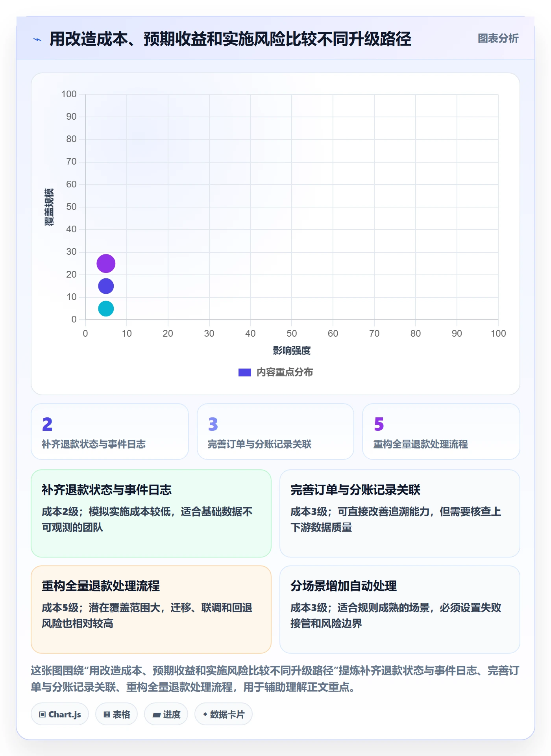Click the lightning icon beside the title
This screenshot has width=551, height=756.
pos(37,39)
